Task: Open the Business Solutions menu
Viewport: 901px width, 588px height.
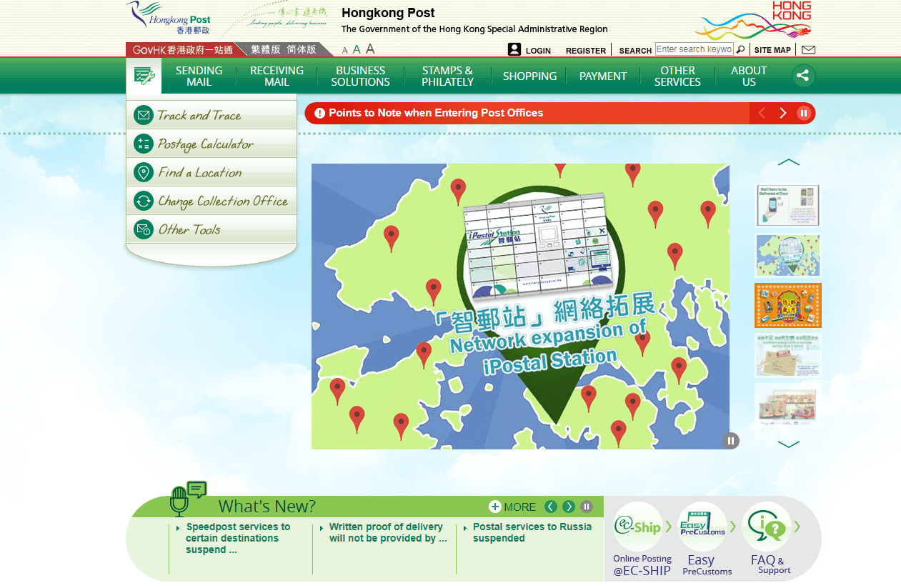Action: (360, 76)
